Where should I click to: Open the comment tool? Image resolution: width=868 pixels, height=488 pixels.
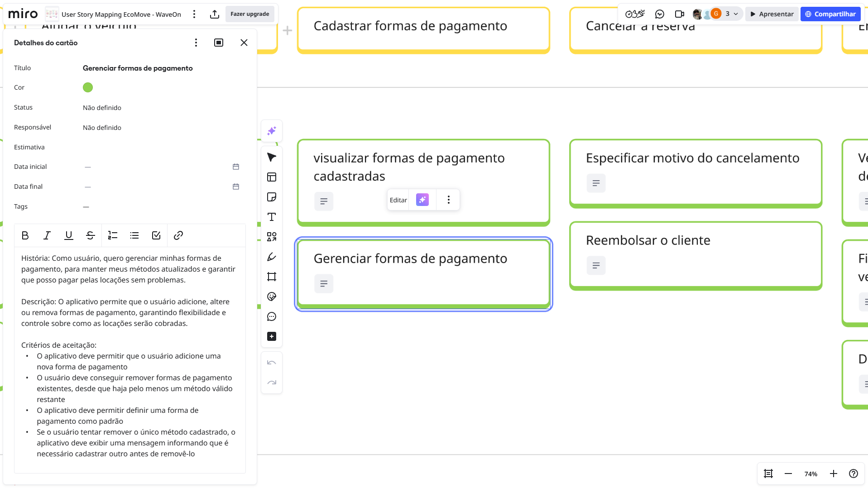272,316
